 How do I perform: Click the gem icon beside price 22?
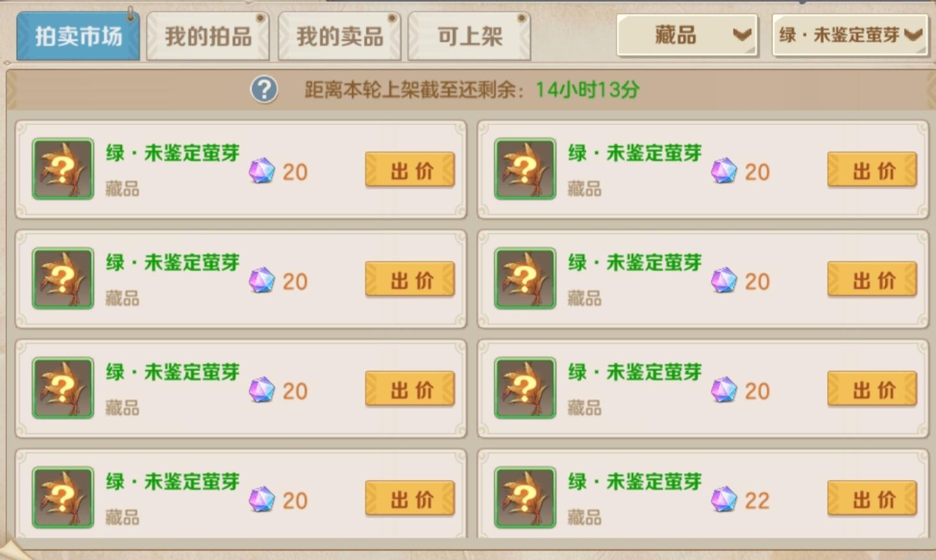tap(724, 500)
